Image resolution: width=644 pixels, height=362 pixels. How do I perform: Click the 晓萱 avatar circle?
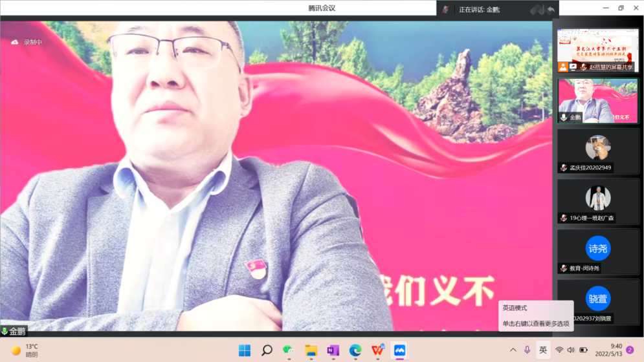tap(598, 299)
